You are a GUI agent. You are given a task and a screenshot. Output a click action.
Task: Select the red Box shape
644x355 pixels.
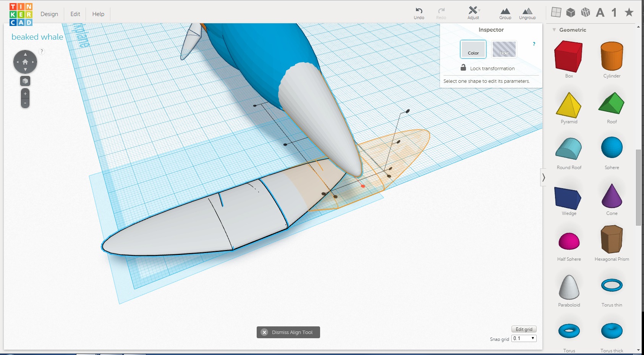(x=569, y=56)
